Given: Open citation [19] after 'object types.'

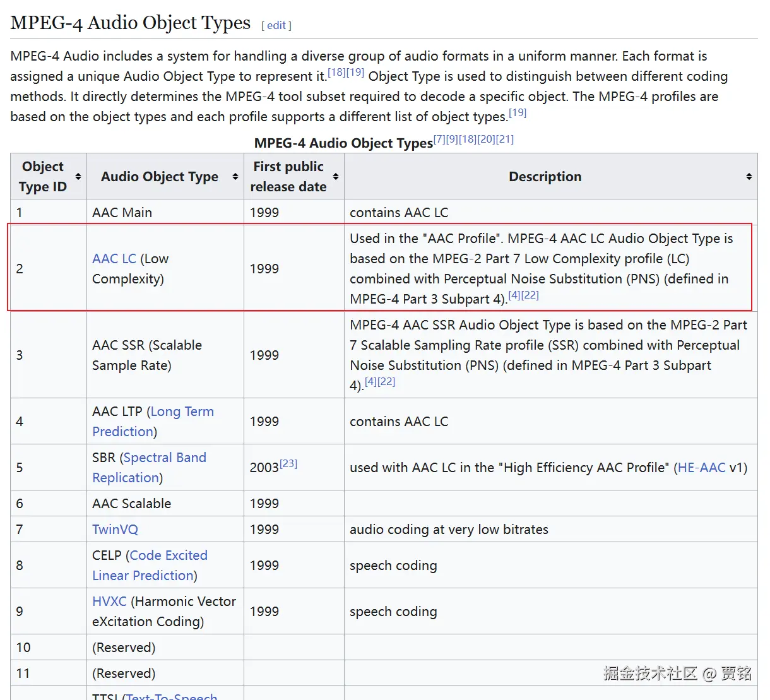Looking at the screenshot, I should [518, 112].
